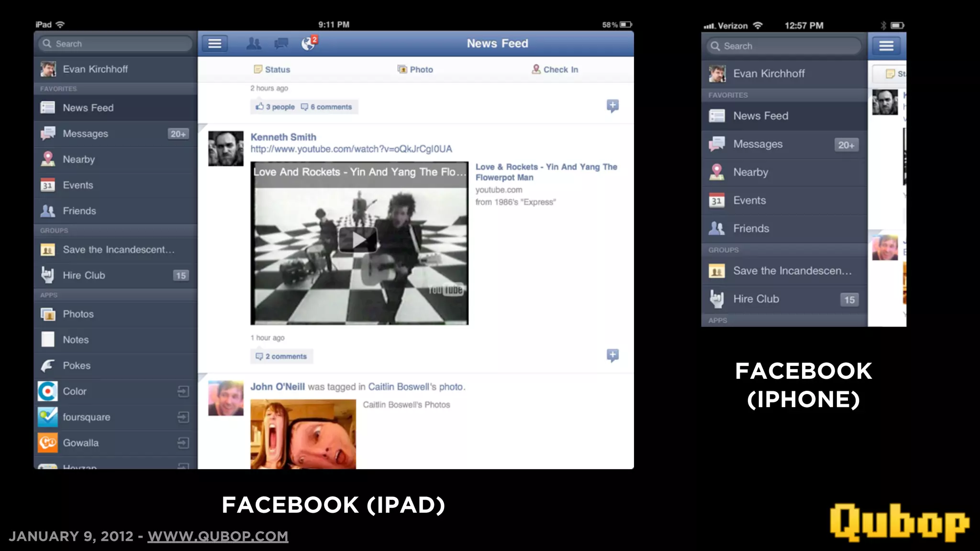Open Hire Club group on iPad
Screen dimensions: 980x551
pos(115,275)
